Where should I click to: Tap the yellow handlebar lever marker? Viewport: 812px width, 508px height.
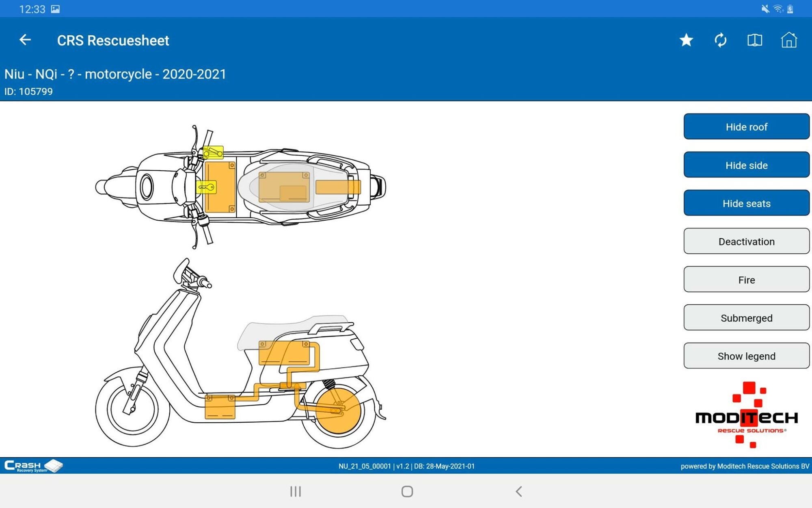(213, 152)
